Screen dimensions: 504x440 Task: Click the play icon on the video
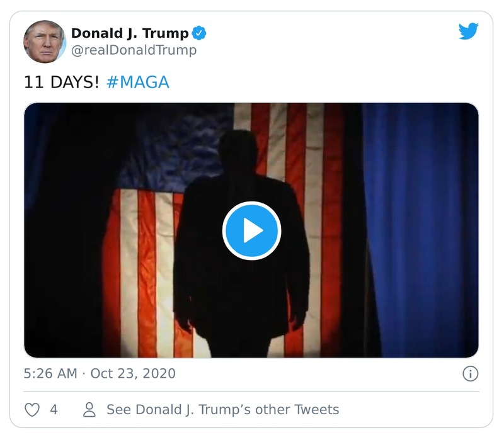(x=252, y=230)
